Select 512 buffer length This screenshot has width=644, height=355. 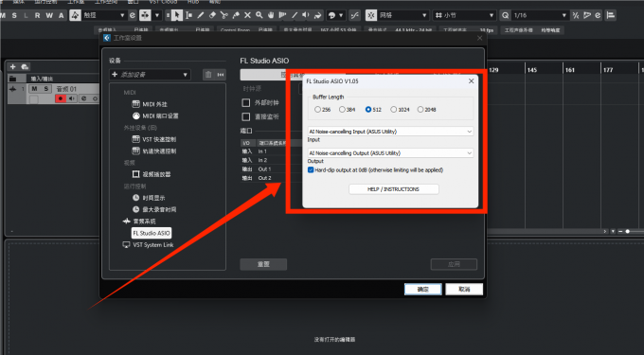[x=368, y=110]
